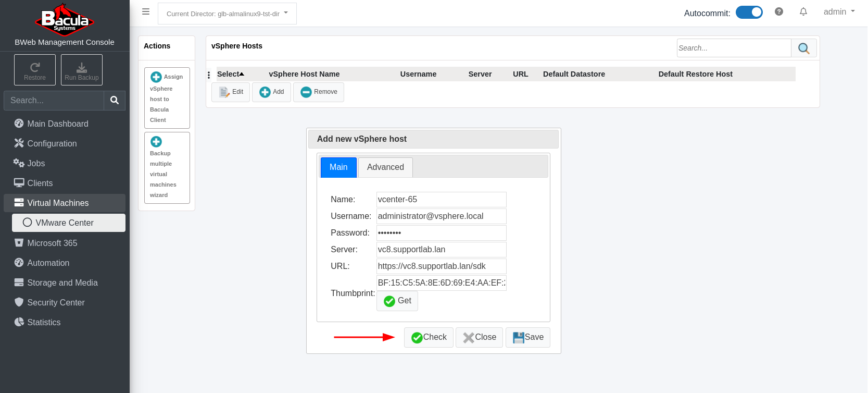868x393 pixels.
Task: Switch to the Main tab
Action: point(338,167)
